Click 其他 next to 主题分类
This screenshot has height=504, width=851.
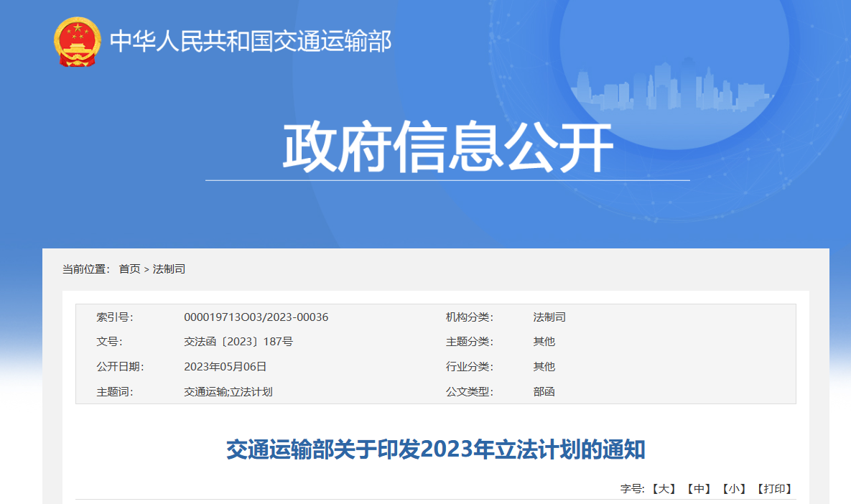click(544, 342)
